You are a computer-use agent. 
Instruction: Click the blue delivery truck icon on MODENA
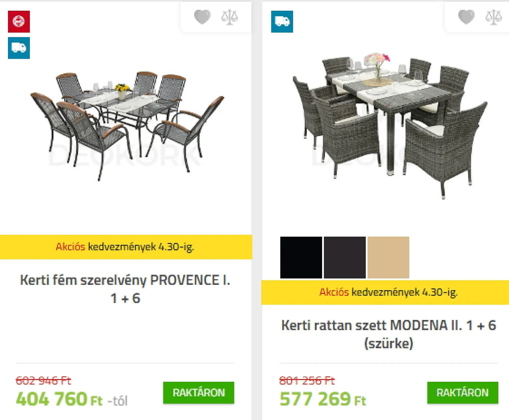pos(282,21)
